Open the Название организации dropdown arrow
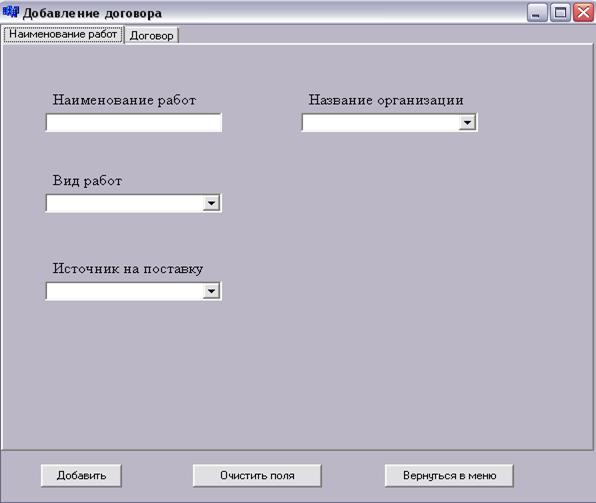This screenshot has height=503, width=596. coord(467,122)
